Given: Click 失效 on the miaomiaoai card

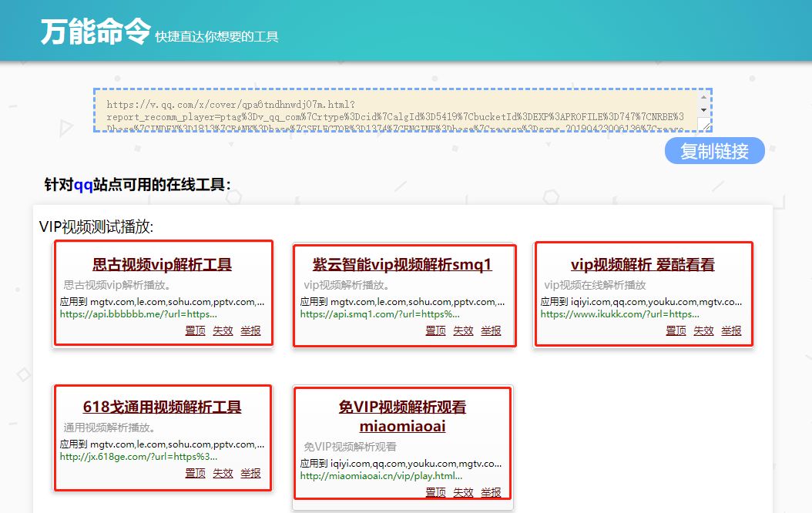Looking at the screenshot, I should tap(463, 491).
